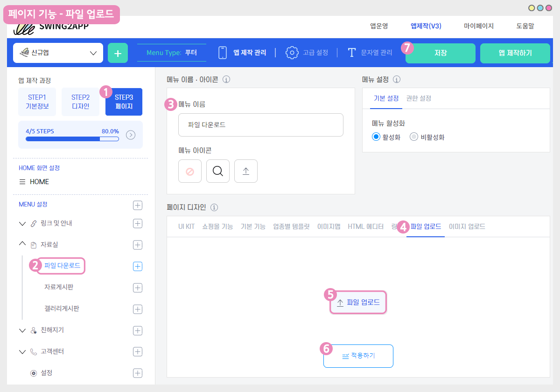Expand the 고객센터 menu group
The height and width of the screenshot is (392, 560).
[x=22, y=352]
